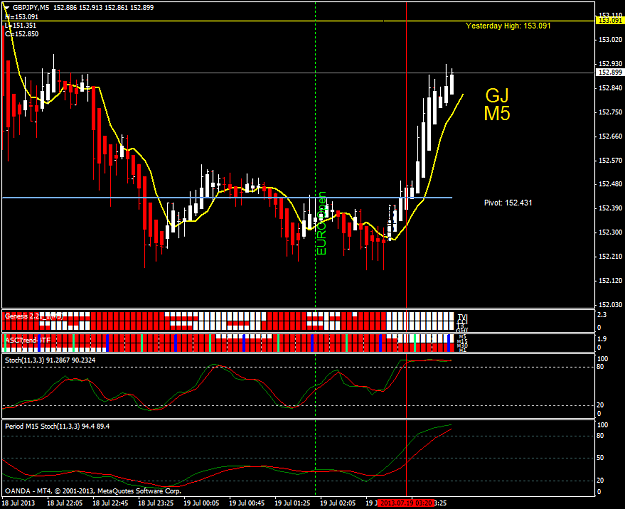
Task: Click Genesis panel scale value 2.3
Action: pyautogui.click(x=602, y=315)
